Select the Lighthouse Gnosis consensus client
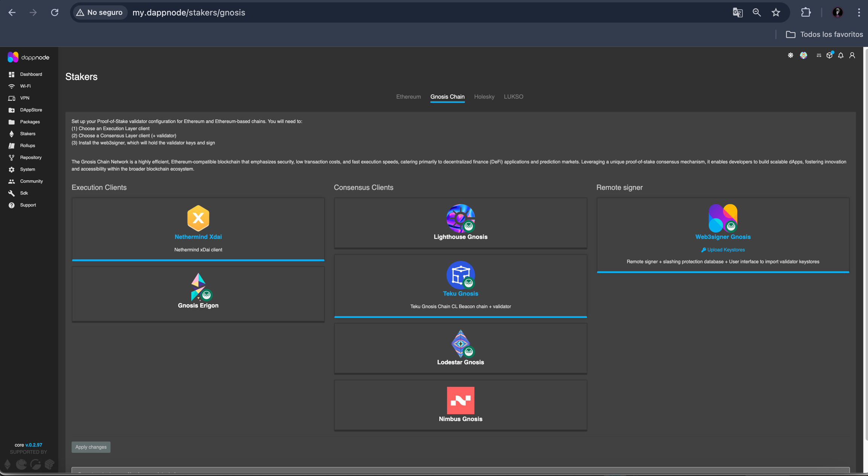Screen dimensions: 868x476 (460, 223)
